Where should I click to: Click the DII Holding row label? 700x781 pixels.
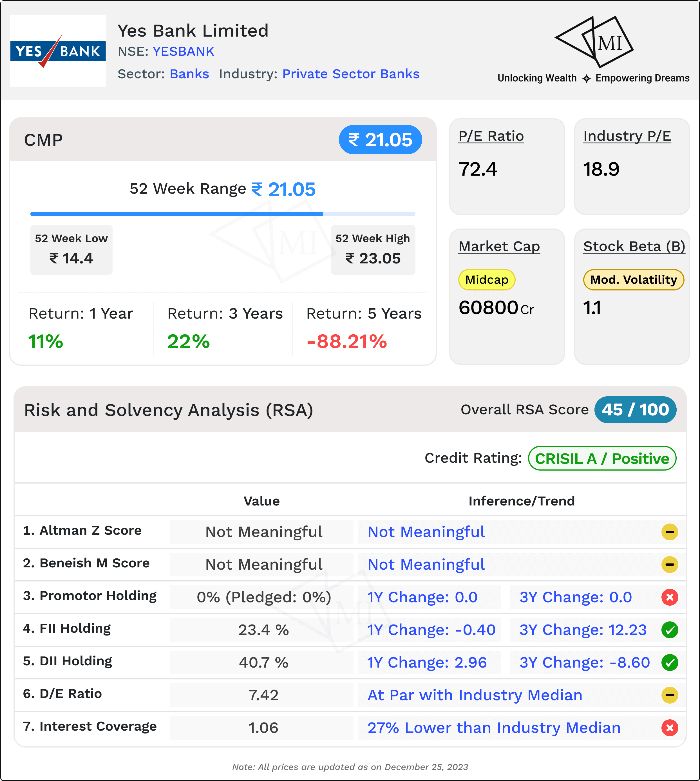[68, 661]
